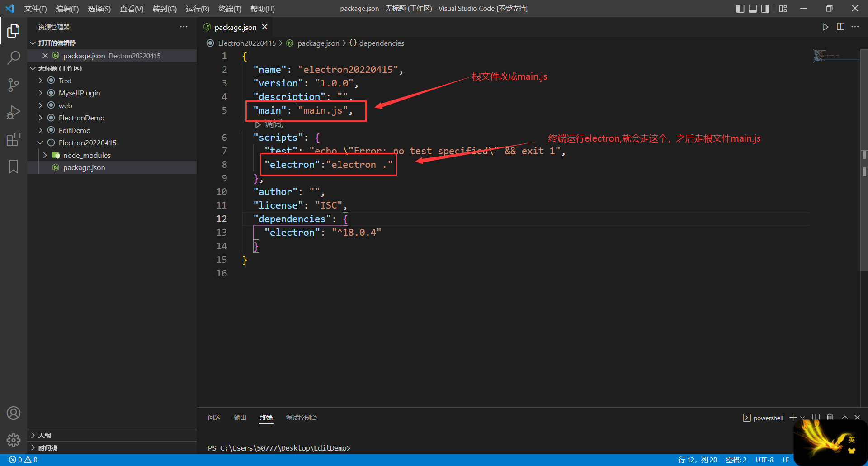Open the Run menu
Screen dimensions: 868x466
point(198,9)
